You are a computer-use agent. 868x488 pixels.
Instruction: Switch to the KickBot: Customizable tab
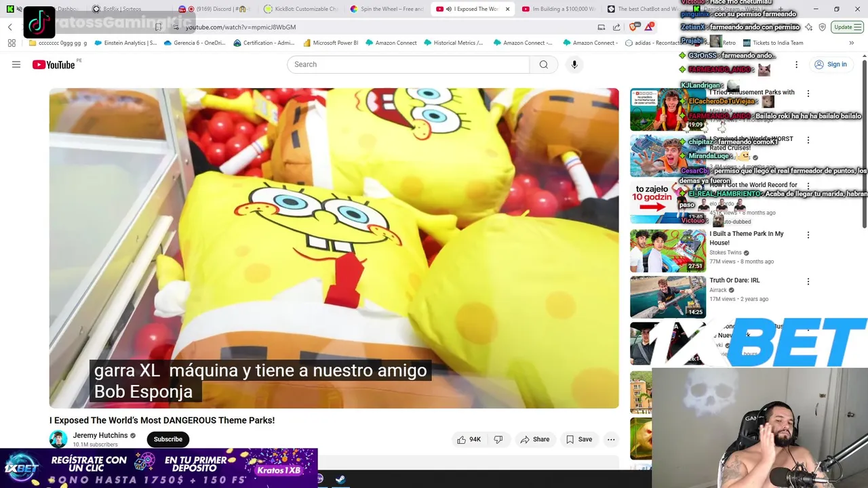(302, 9)
